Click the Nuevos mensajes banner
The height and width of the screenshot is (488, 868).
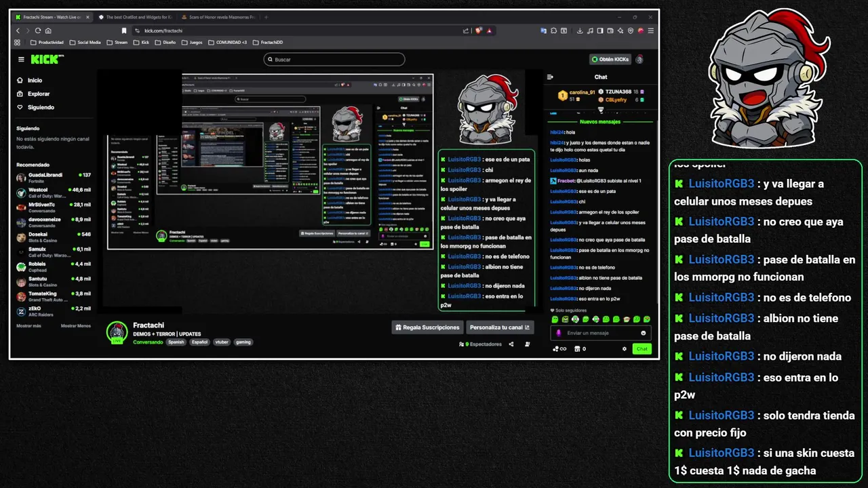(600, 122)
